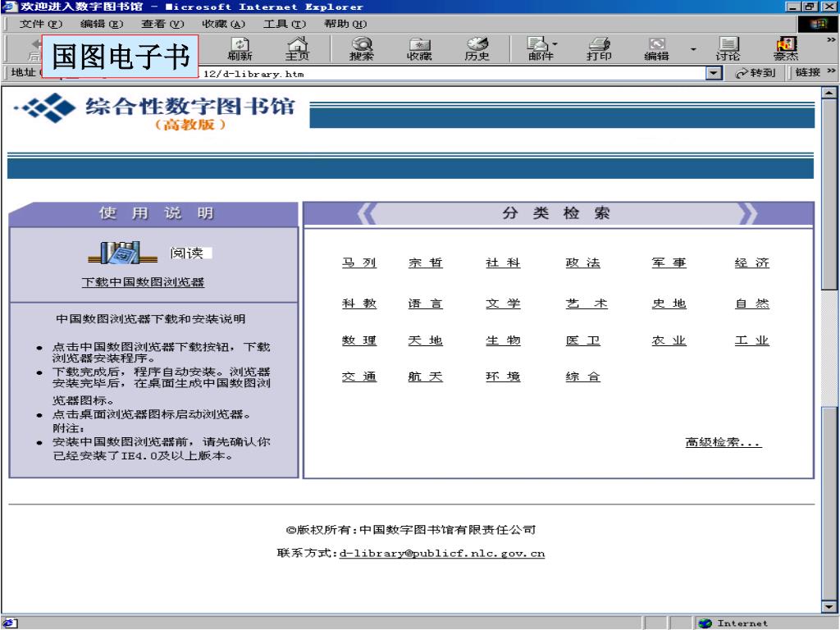Open the 邮件 dropdown arrow
This screenshot has width=840, height=630.
tap(555, 44)
